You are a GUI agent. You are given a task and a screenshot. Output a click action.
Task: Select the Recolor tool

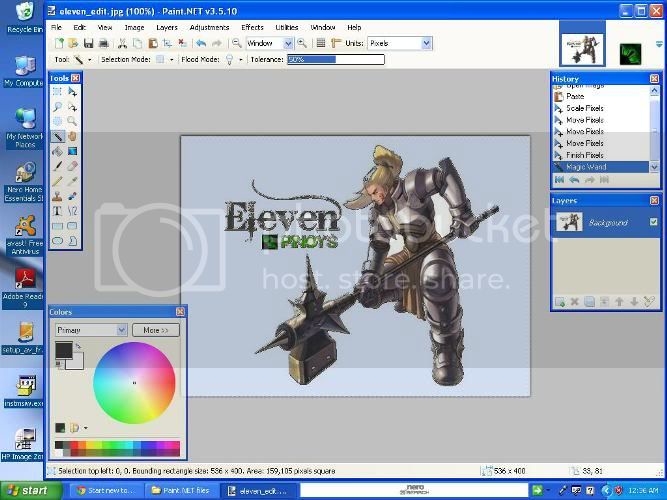pyautogui.click(x=72, y=196)
